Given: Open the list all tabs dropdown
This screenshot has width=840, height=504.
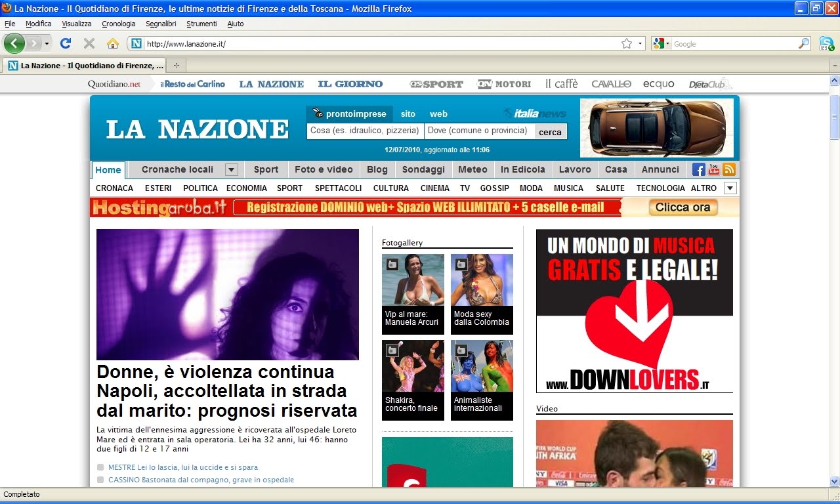Looking at the screenshot, I should point(834,65).
